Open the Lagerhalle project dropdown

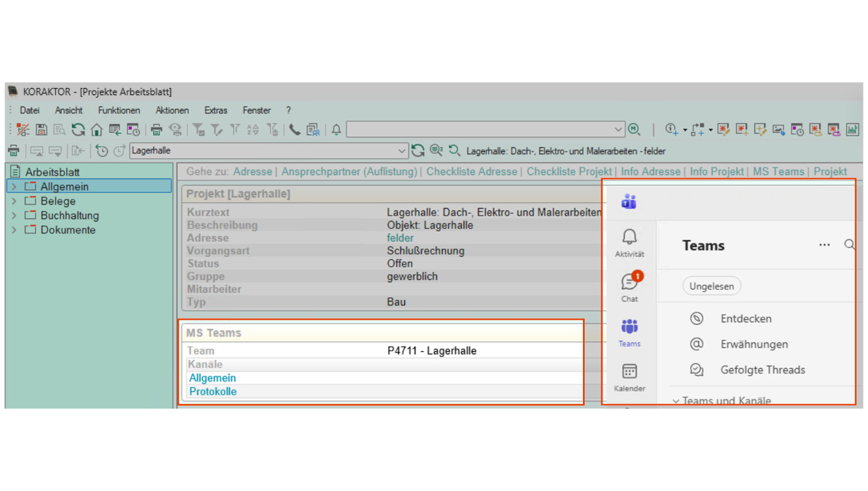(401, 151)
